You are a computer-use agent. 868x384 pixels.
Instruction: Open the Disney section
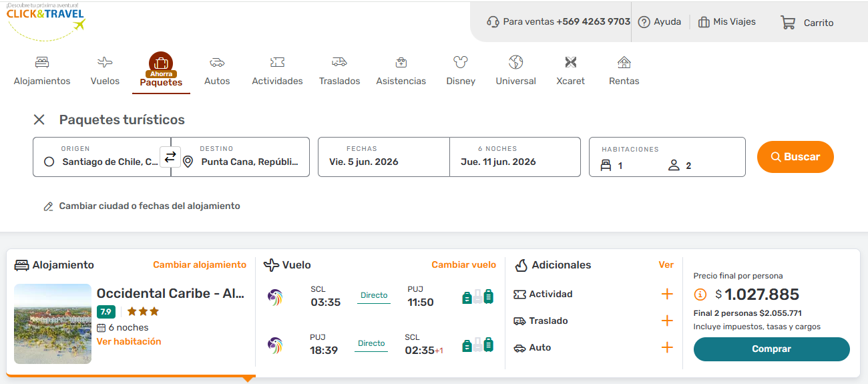coord(461,71)
